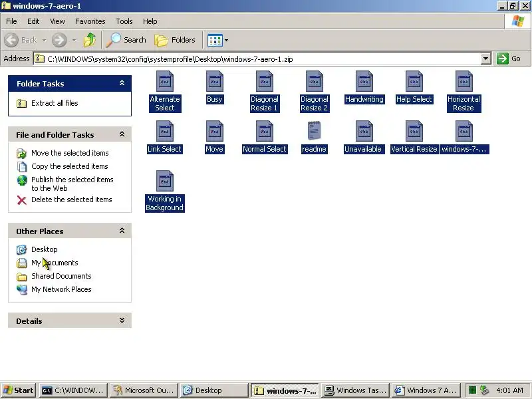Switch to Microsoft Ou... taskbar button

coord(144,390)
